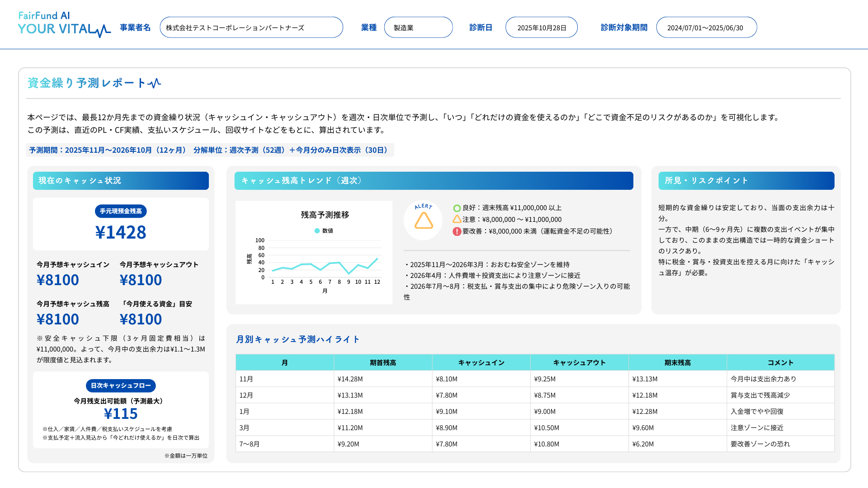Click the ALERT triangle badge icon
Image resolution: width=868 pixels, height=488 pixels.
coord(423,220)
